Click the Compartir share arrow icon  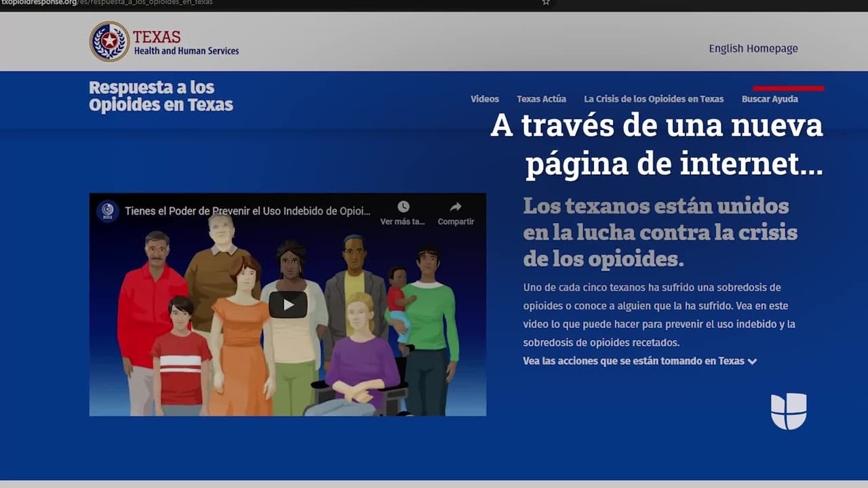point(456,207)
